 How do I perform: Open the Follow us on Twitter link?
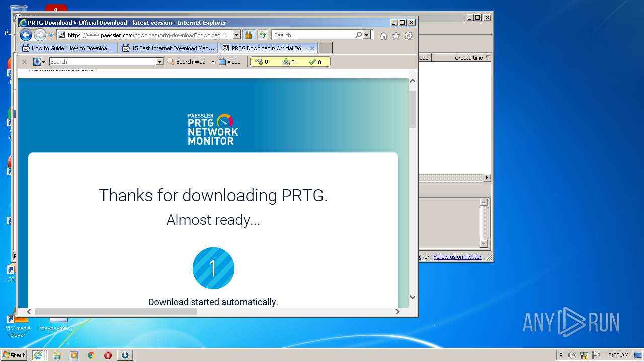click(x=457, y=257)
